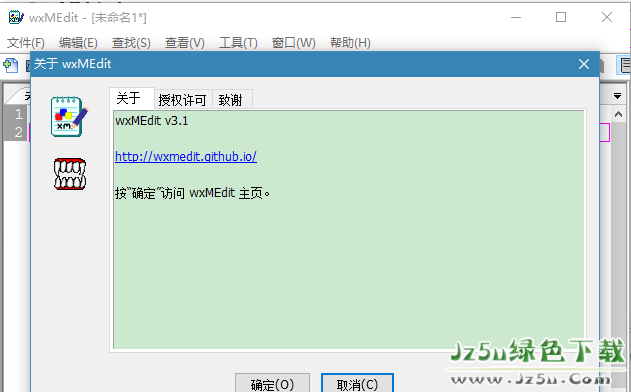631x392 pixels.
Task: Click the wxMEdit notepad logo icon
Action: point(69,117)
